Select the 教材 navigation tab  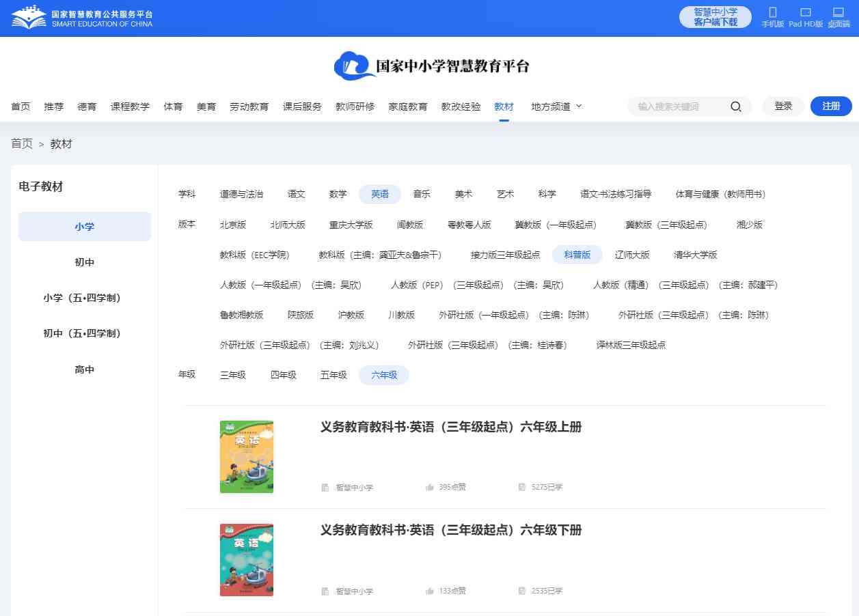pos(504,107)
